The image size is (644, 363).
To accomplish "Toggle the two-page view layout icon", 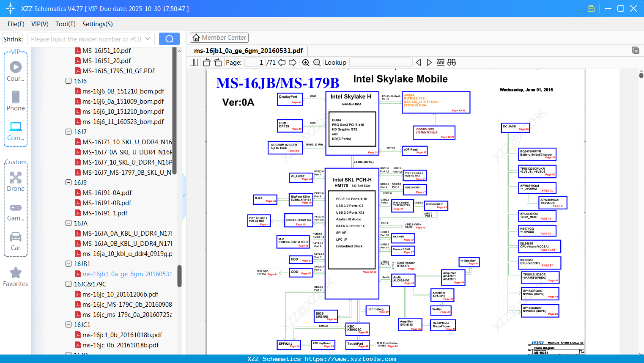I will [x=194, y=63].
